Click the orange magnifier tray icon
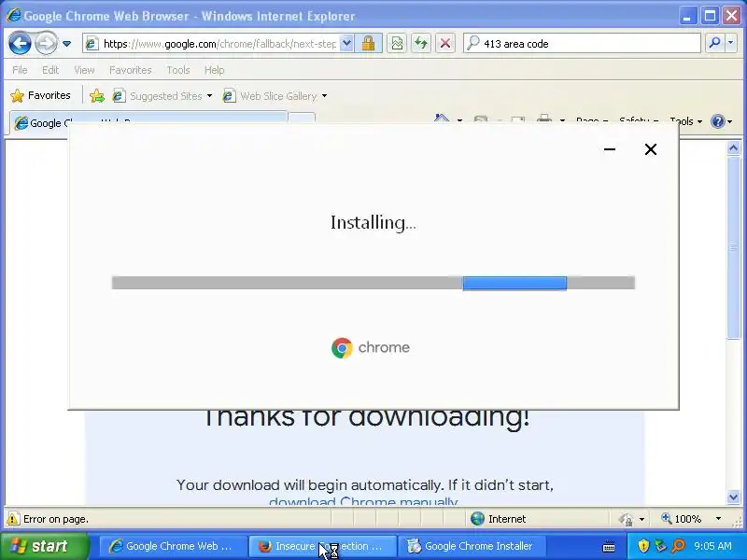Image resolution: width=747 pixels, height=560 pixels. [x=678, y=546]
